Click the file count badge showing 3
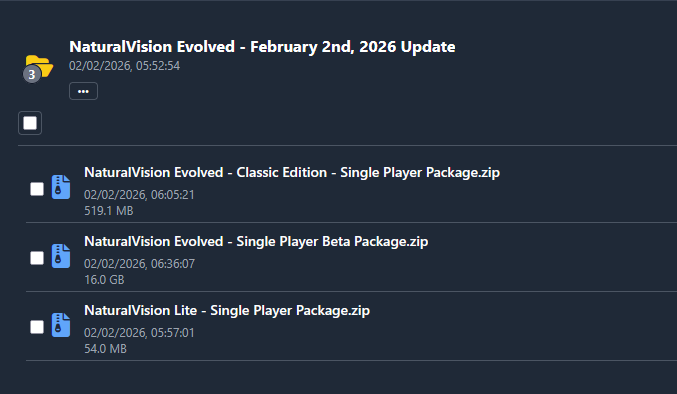 (32, 74)
